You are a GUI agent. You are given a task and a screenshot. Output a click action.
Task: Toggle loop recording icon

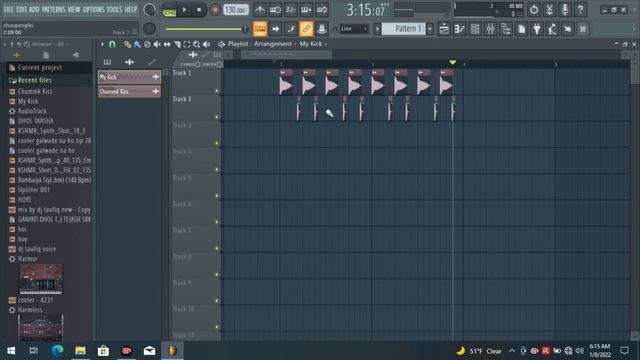tap(322, 9)
